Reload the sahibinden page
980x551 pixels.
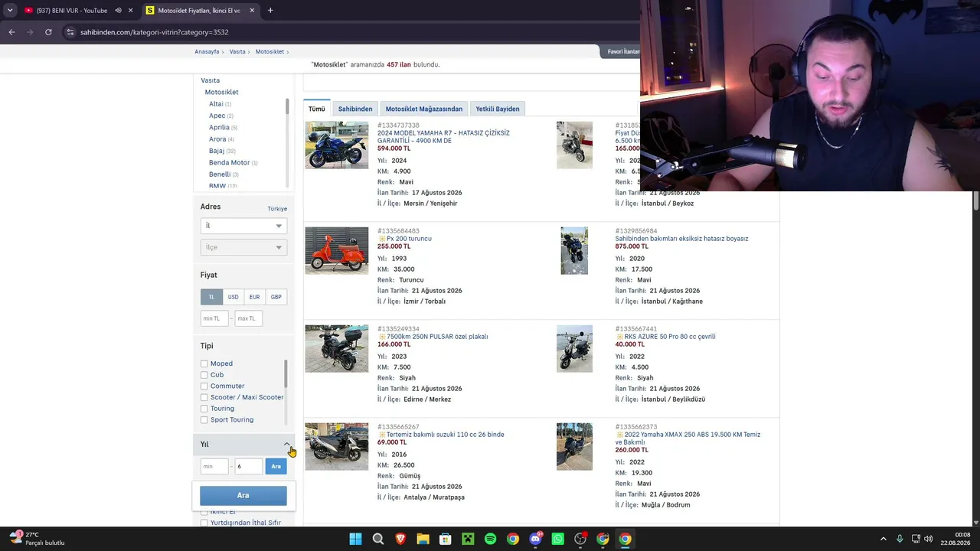point(48,32)
